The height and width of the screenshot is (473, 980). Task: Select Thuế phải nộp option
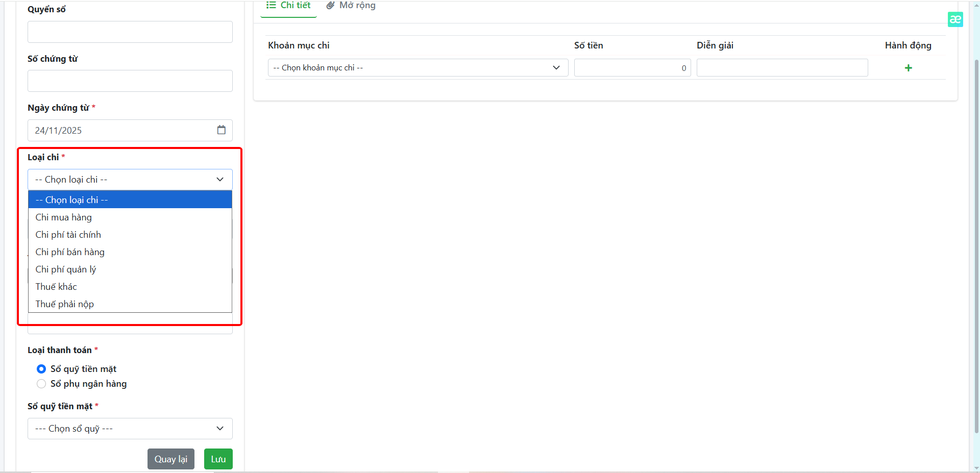click(x=65, y=304)
